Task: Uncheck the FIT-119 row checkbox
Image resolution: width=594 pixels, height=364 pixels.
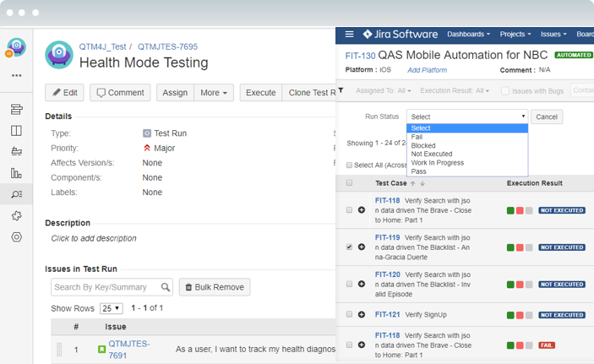Action: (349, 247)
